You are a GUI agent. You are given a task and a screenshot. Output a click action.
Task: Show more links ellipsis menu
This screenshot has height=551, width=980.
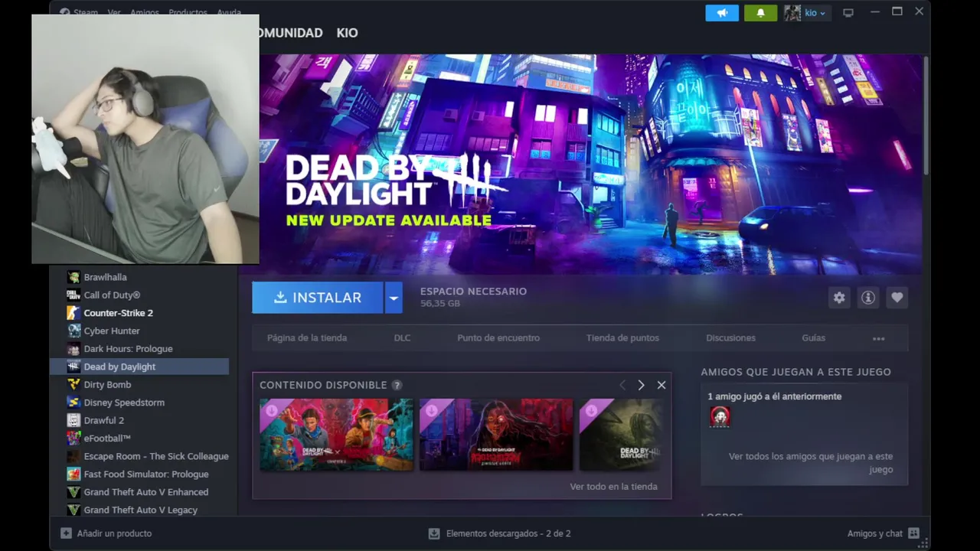(x=879, y=338)
